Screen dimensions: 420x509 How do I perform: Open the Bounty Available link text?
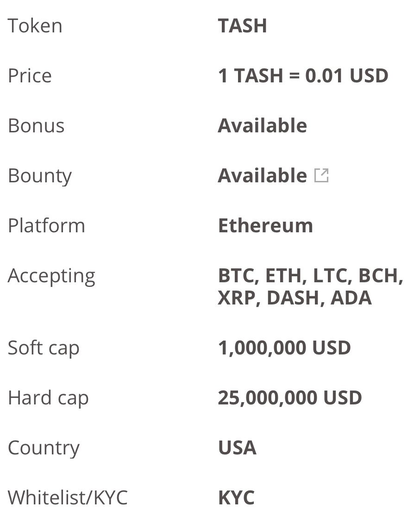click(262, 176)
